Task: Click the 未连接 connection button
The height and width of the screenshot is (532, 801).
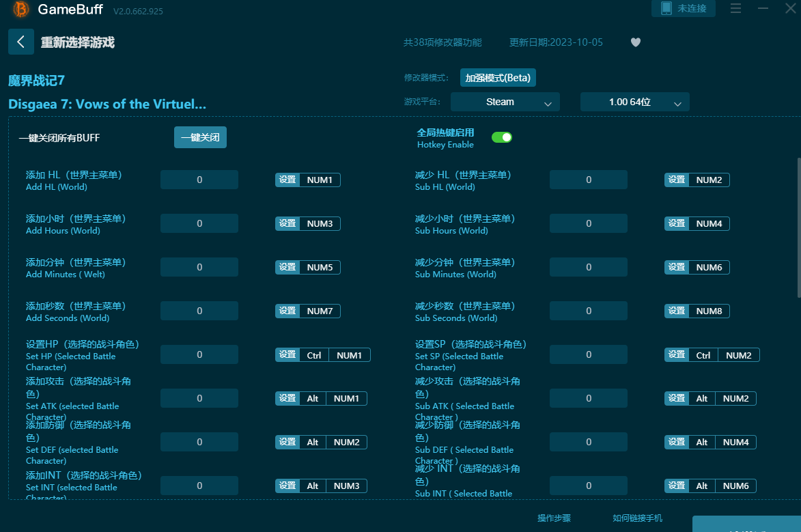Action: click(684, 8)
